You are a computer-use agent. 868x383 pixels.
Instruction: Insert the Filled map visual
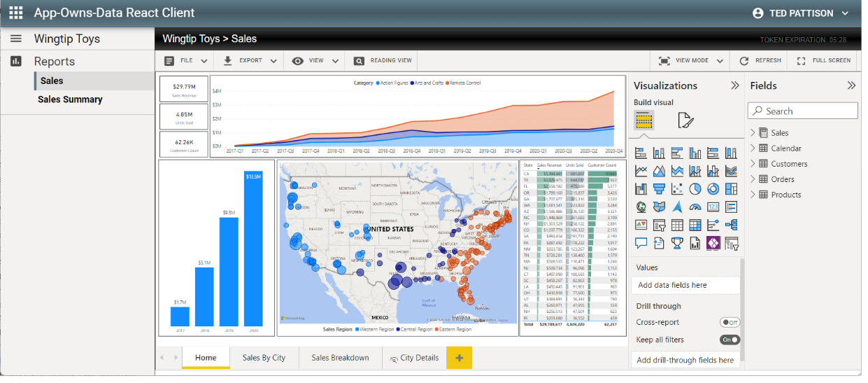tap(659, 207)
